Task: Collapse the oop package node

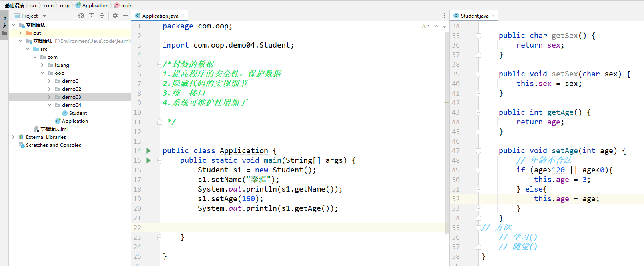Action: (x=42, y=73)
